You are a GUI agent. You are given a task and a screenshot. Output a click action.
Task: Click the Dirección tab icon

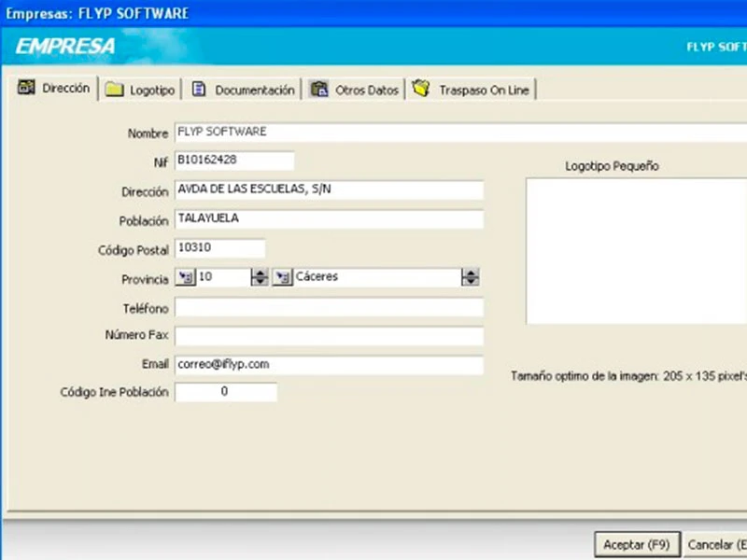26,87
